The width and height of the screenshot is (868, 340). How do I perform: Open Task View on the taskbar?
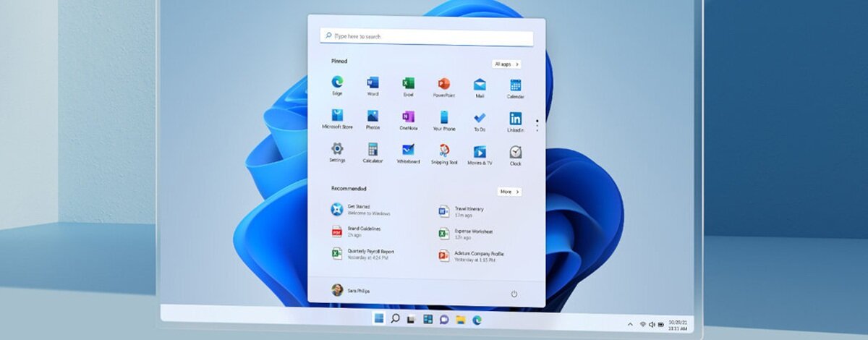point(411,320)
